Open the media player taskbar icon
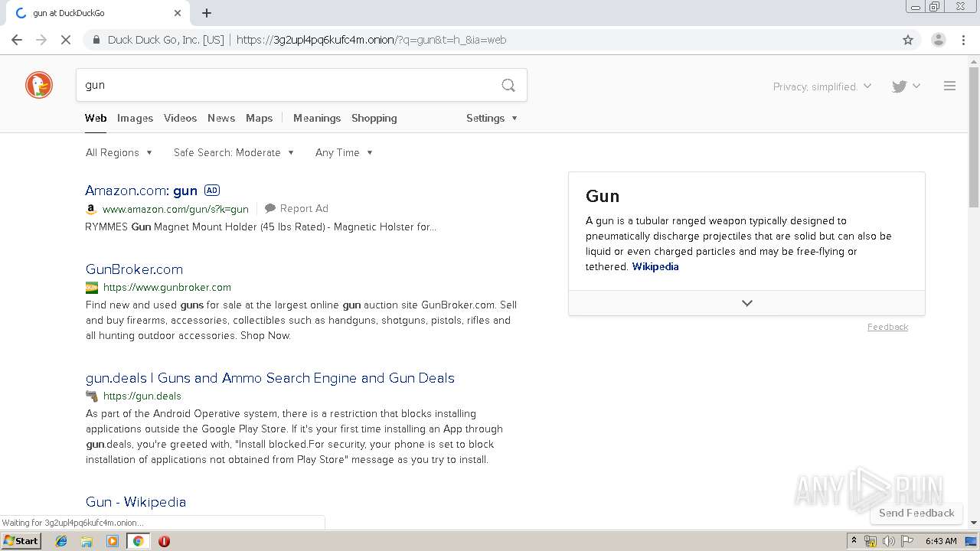 (x=113, y=541)
